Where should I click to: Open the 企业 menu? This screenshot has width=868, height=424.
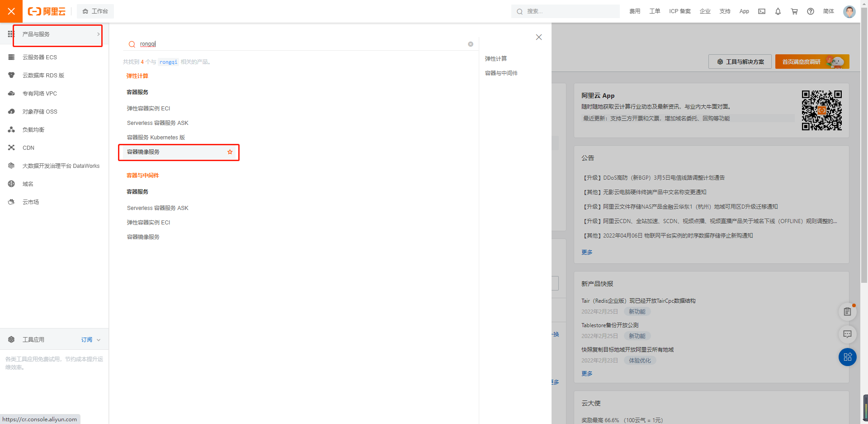705,11
